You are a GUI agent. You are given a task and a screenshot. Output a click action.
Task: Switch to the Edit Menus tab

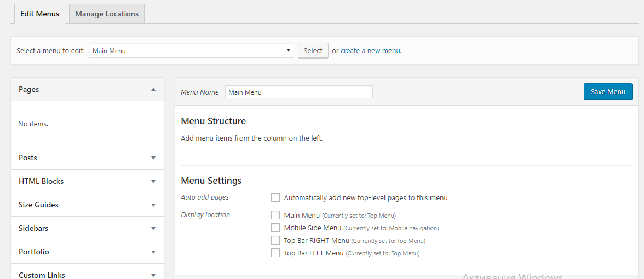click(x=39, y=14)
